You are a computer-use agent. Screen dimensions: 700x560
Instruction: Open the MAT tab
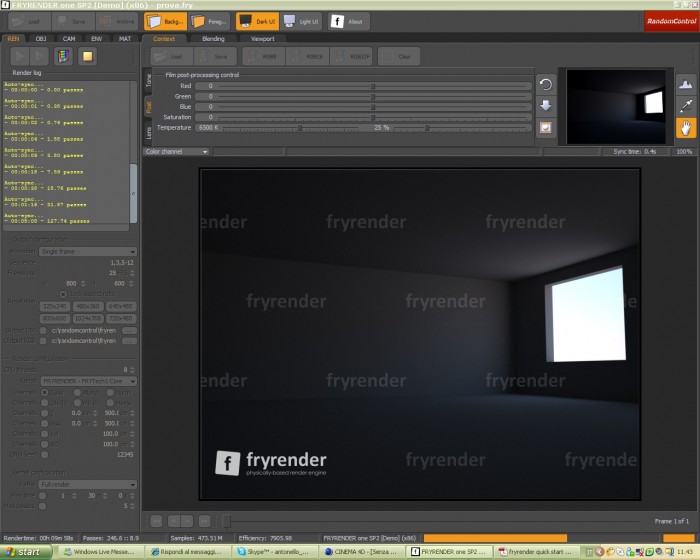[125, 39]
